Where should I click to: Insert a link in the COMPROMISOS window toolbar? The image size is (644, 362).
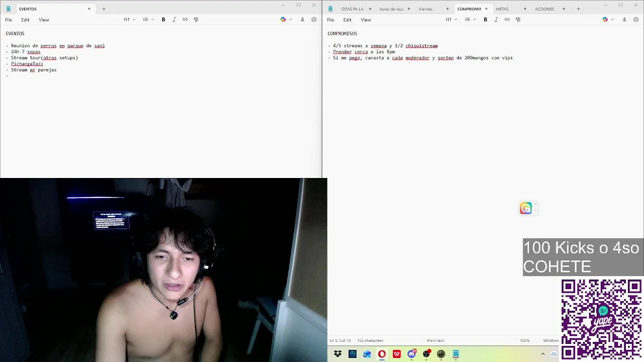507,20
